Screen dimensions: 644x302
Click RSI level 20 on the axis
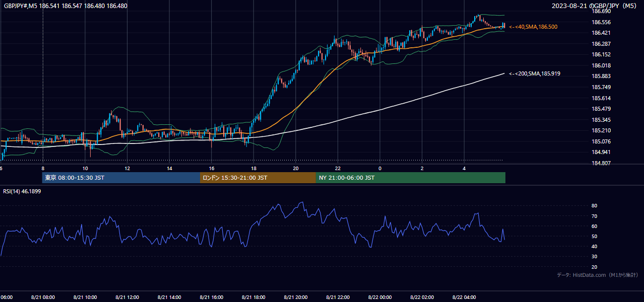tap(594, 267)
